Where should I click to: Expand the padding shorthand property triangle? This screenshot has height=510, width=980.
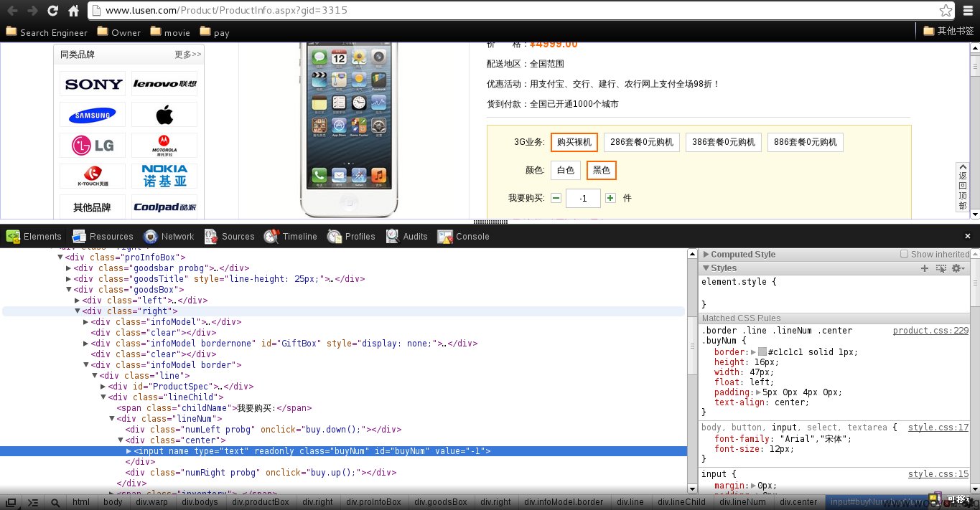point(758,392)
